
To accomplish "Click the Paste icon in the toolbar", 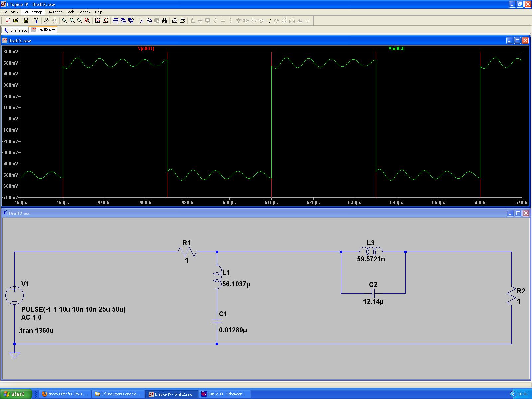I will [157, 21].
